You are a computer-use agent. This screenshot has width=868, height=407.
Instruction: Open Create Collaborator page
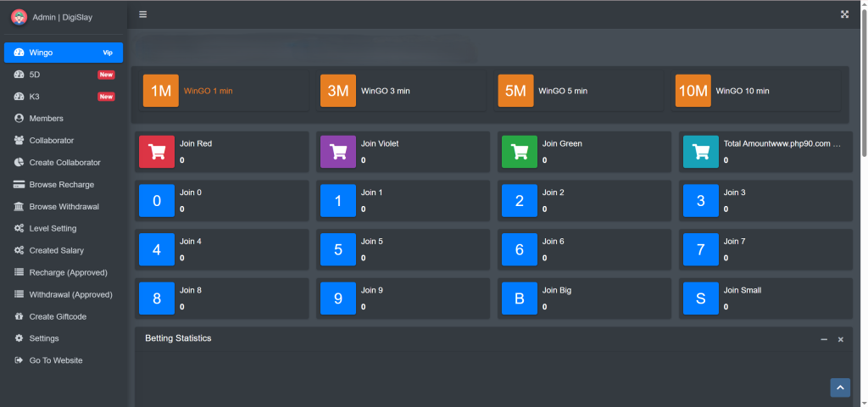pos(64,162)
